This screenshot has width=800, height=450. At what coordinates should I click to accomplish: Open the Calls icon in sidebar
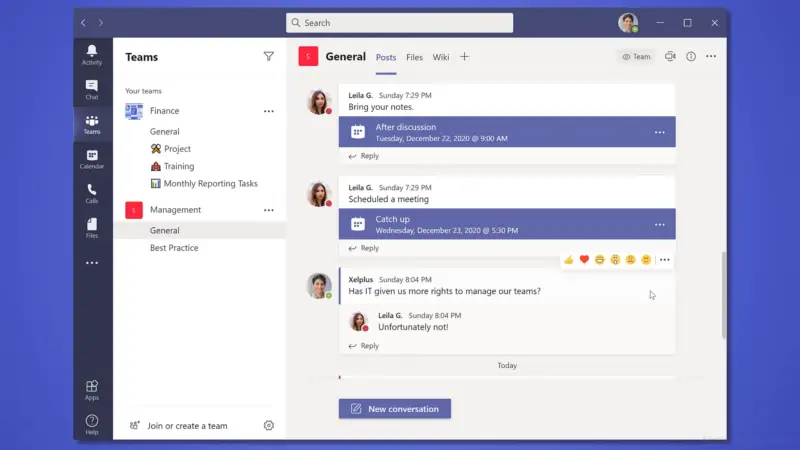pyautogui.click(x=92, y=193)
